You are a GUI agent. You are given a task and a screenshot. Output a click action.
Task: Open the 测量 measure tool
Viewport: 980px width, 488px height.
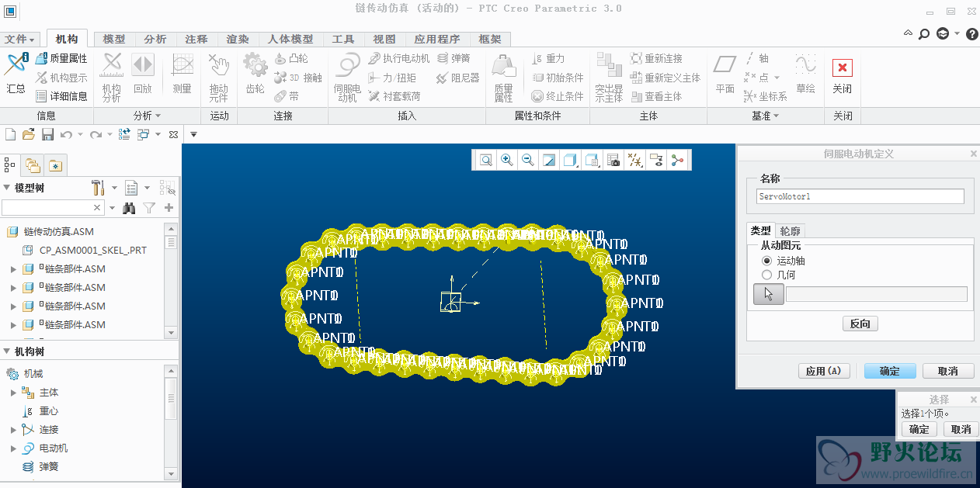pos(182,74)
